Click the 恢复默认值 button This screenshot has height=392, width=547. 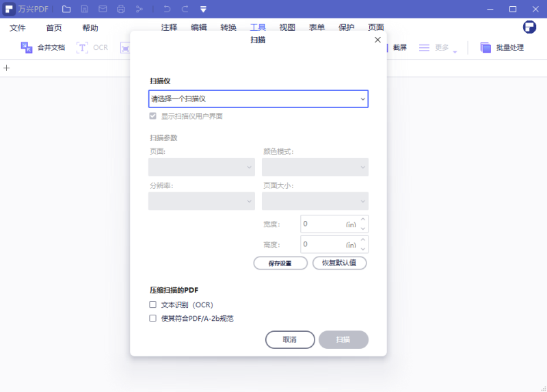click(x=339, y=263)
